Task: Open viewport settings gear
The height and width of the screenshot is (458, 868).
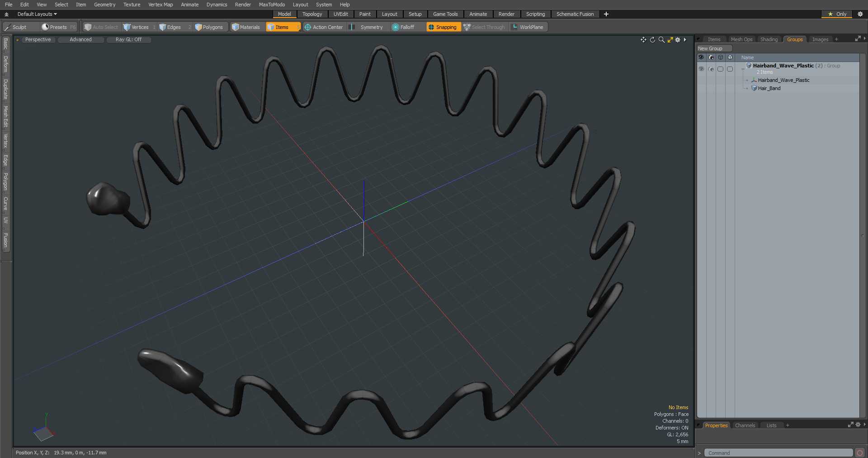Action: (x=678, y=40)
